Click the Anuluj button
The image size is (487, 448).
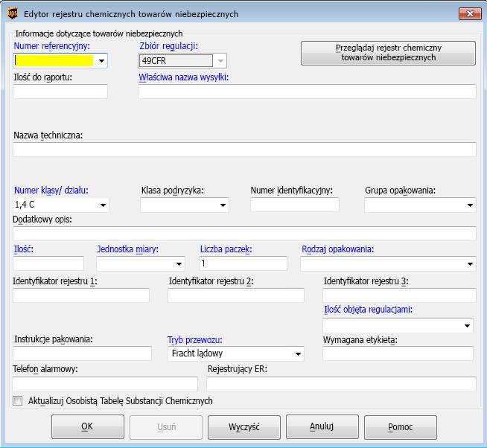(x=322, y=427)
